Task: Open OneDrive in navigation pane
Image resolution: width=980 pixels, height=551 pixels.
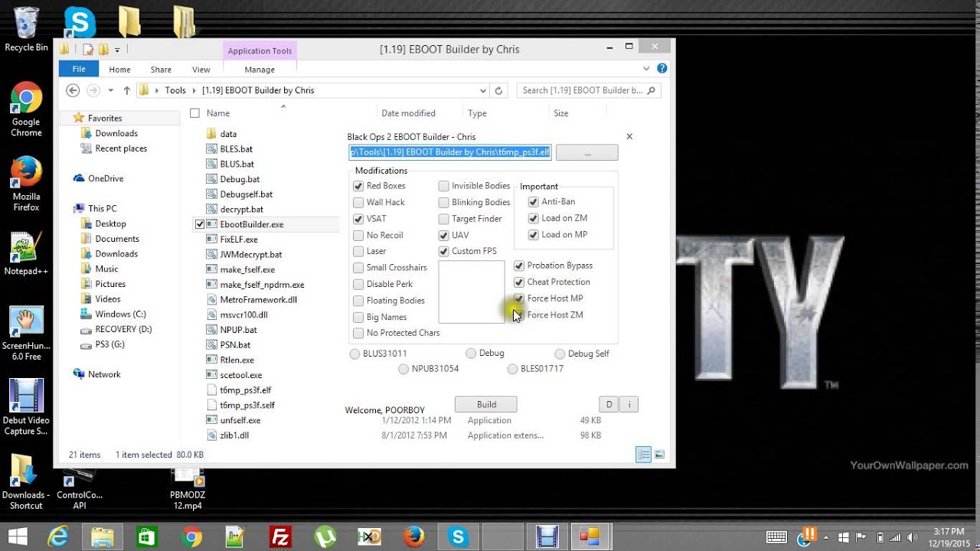Action: tap(105, 178)
